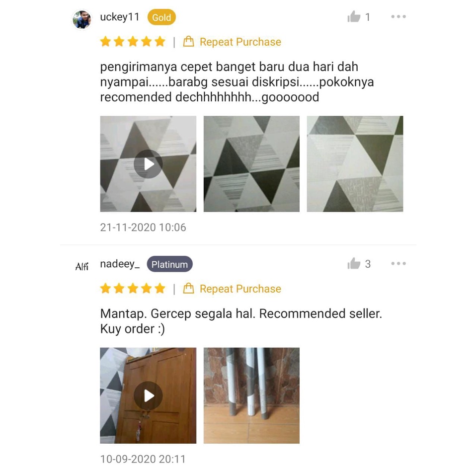476x476 pixels.
Task: Open the uckey11 username link
Action: [120, 17]
